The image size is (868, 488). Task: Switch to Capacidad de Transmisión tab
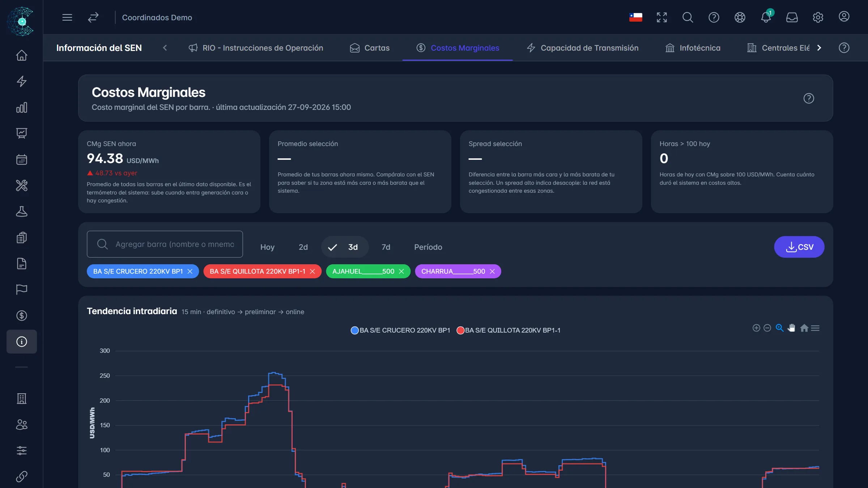[583, 48]
